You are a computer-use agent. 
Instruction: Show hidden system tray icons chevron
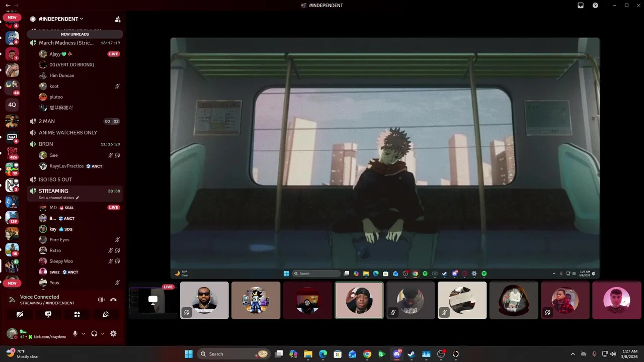click(573, 354)
